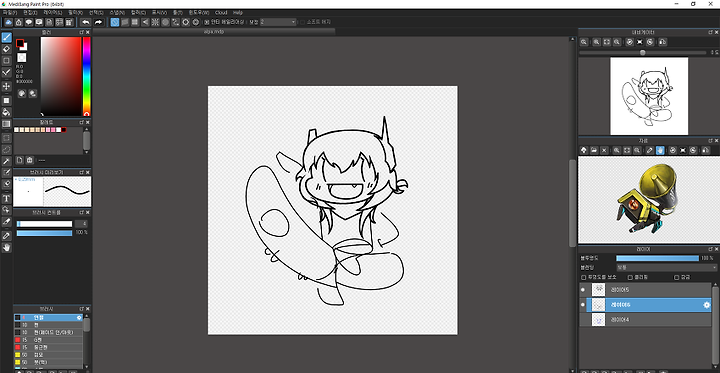
Task: Click the Navigator rotation slider
Action: point(643,53)
